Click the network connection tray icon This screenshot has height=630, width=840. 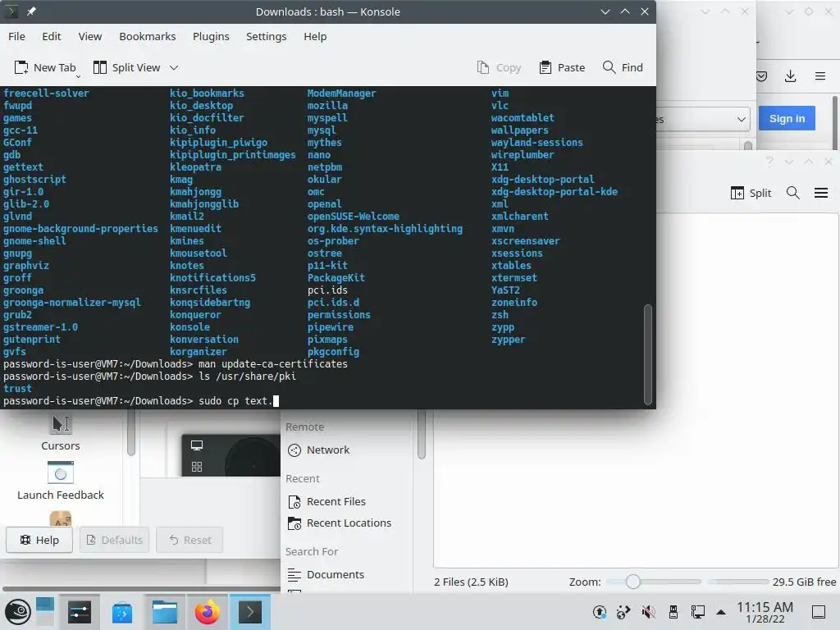[x=697, y=612]
